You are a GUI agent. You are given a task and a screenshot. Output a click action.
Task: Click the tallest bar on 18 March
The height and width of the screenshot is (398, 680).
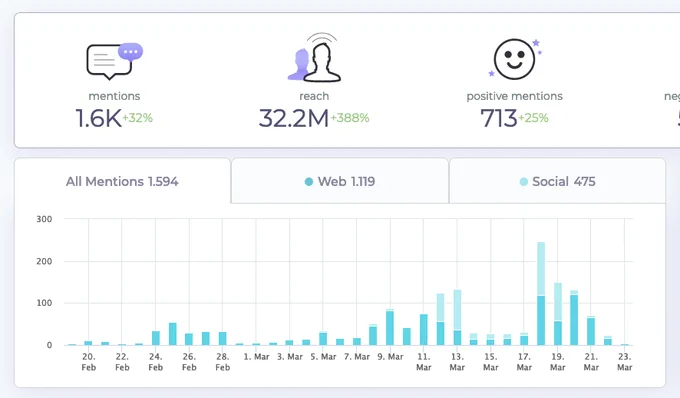(541, 294)
